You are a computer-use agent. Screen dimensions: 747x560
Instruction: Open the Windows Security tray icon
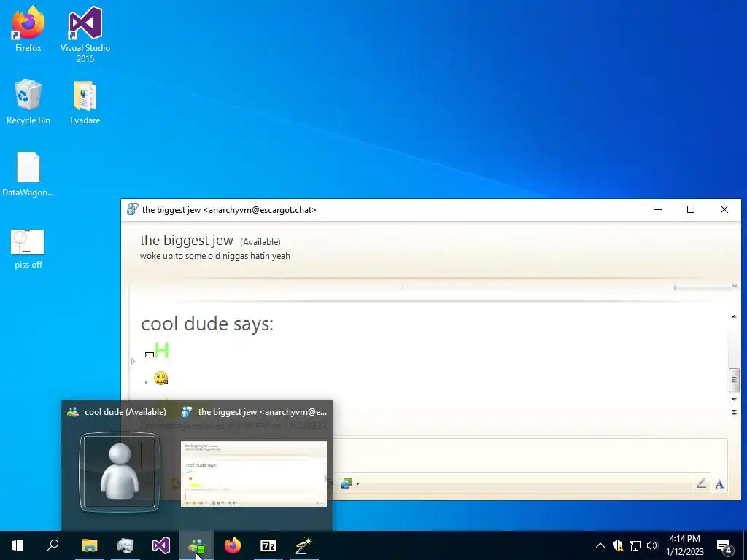(x=618, y=545)
